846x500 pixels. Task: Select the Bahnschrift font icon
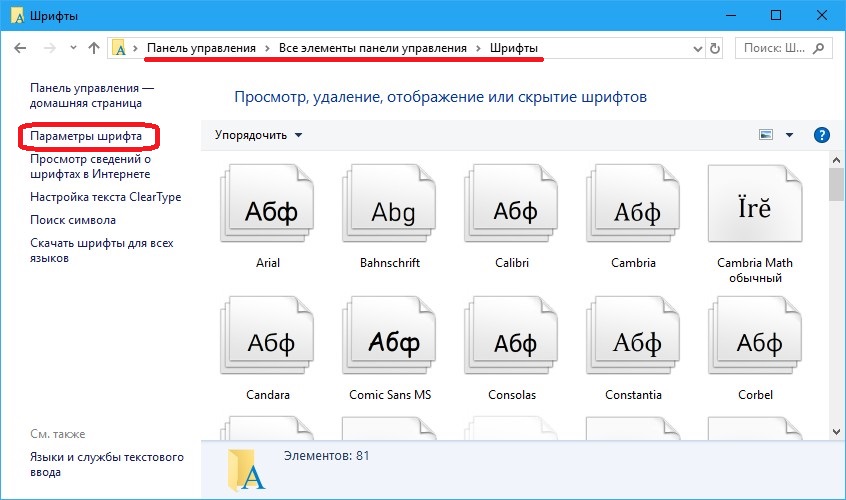click(x=389, y=203)
